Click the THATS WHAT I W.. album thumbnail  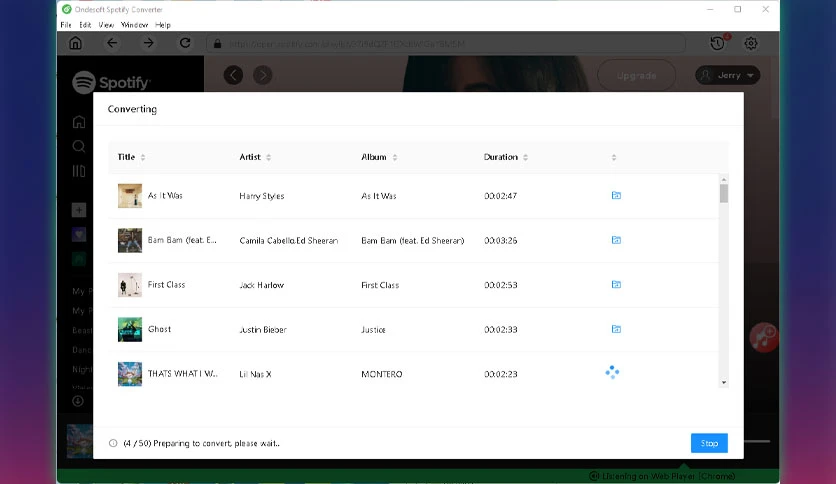(130, 374)
